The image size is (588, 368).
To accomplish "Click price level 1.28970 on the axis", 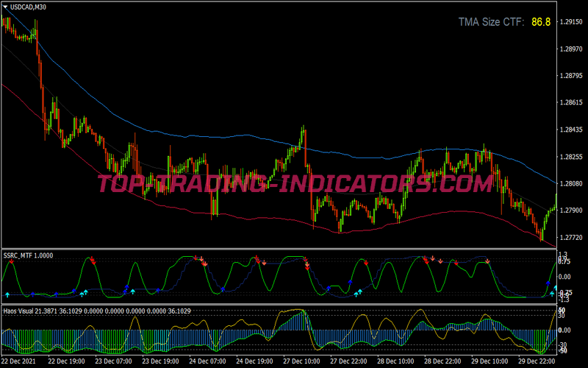I will pyautogui.click(x=571, y=49).
